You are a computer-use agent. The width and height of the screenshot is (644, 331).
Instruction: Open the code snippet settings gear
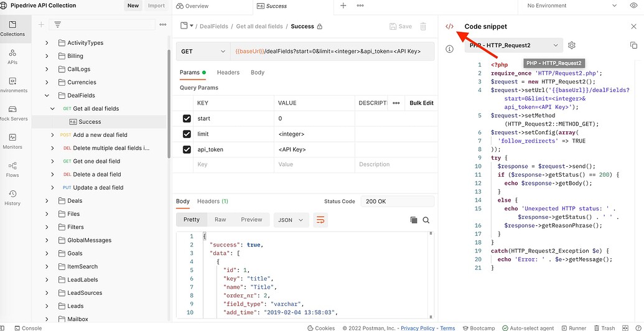click(x=572, y=45)
